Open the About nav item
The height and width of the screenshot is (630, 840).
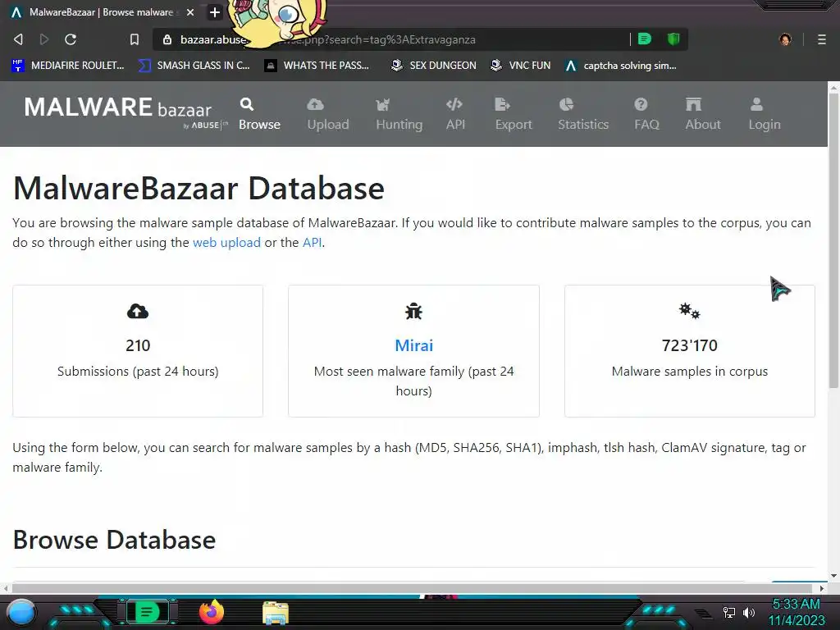[703, 114]
